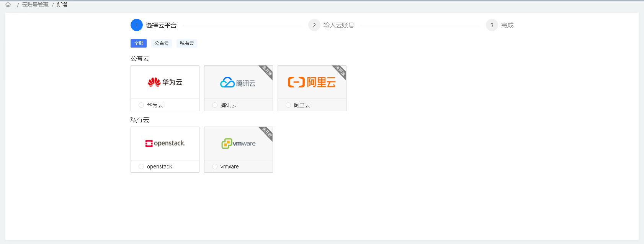Screen dimensions: 644x244
Task: Click step 2 circle 输入云账号
Action: pyautogui.click(x=314, y=25)
